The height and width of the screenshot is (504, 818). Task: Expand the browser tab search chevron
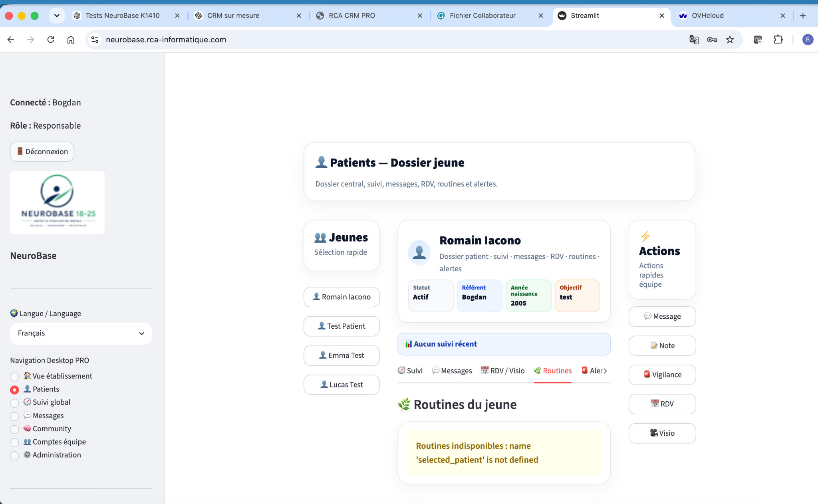click(57, 16)
